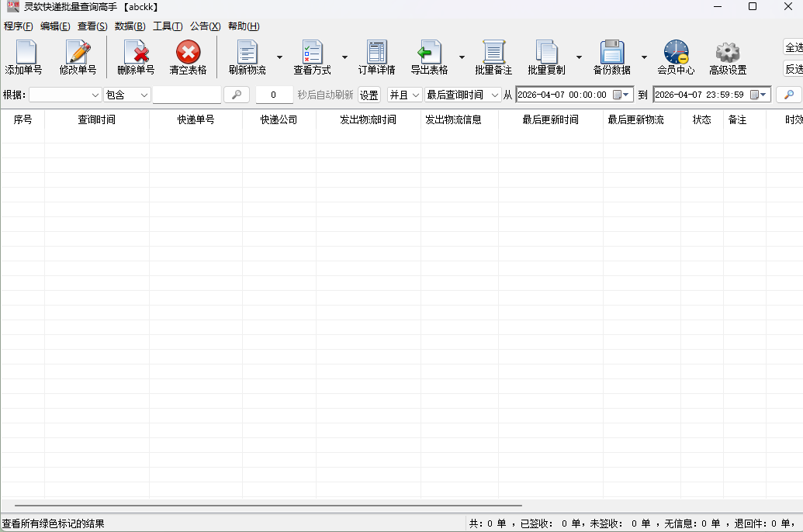Viewport: 803px width, 532px height.
Task: Click the 设置 auto-refresh button
Action: 369,95
